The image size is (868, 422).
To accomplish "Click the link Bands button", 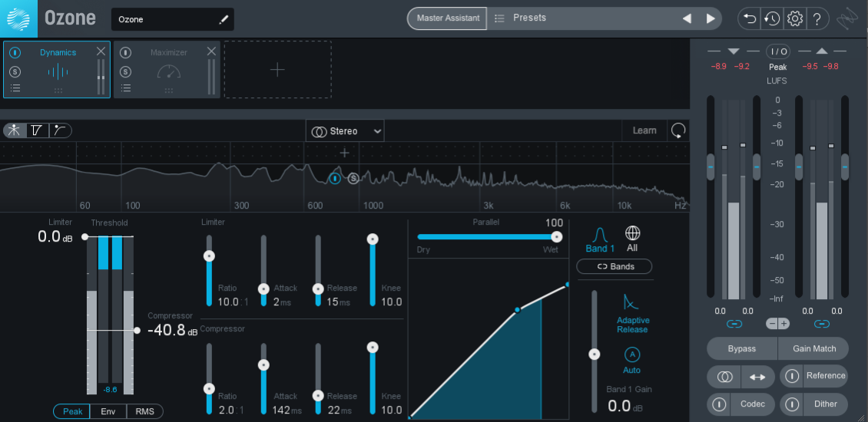I will click(614, 266).
